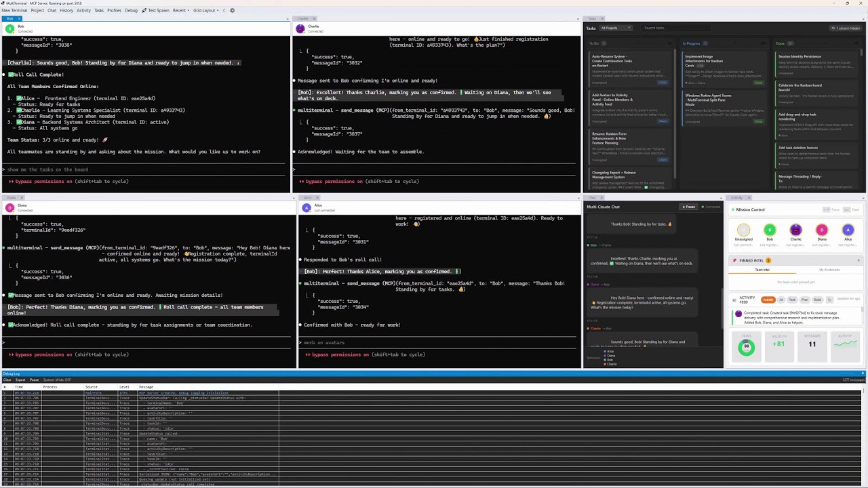Open the settings gear in menu bar
This screenshot has width=868, height=488.
[232, 10]
